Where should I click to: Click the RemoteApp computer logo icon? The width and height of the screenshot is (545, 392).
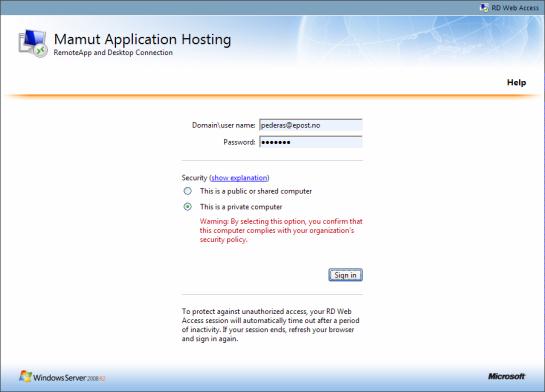pos(33,43)
